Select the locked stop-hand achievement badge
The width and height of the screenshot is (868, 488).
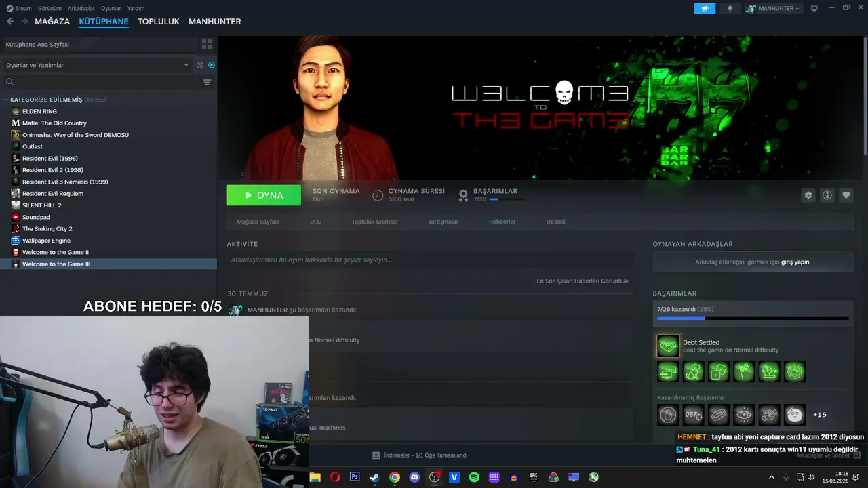pyautogui.click(x=668, y=414)
